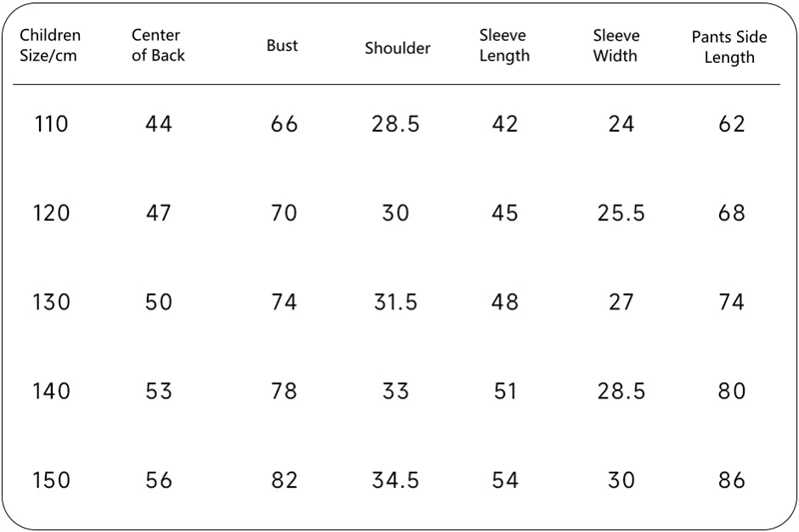The image size is (799, 532).
Task: Select sleeve length value 48
Action: click(x=505, y=302)
